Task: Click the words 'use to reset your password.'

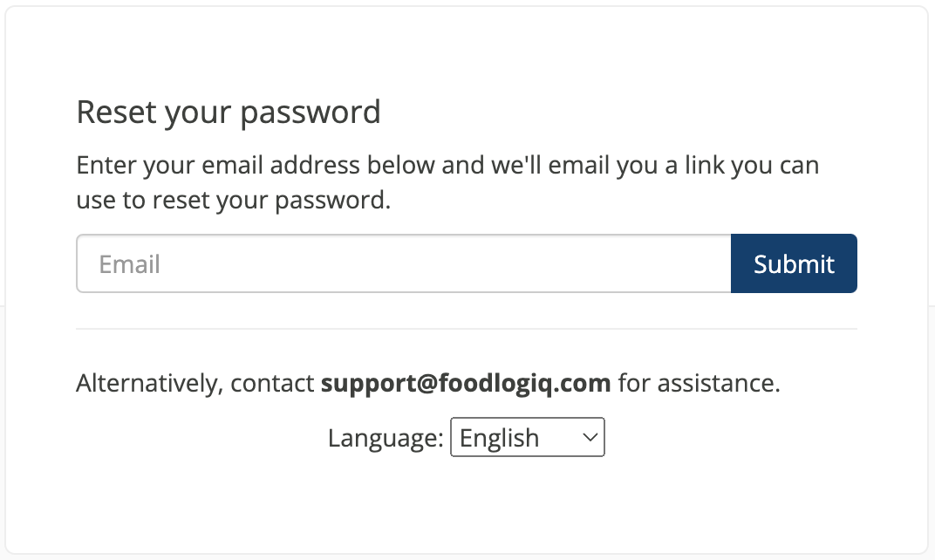Action: 233,201
